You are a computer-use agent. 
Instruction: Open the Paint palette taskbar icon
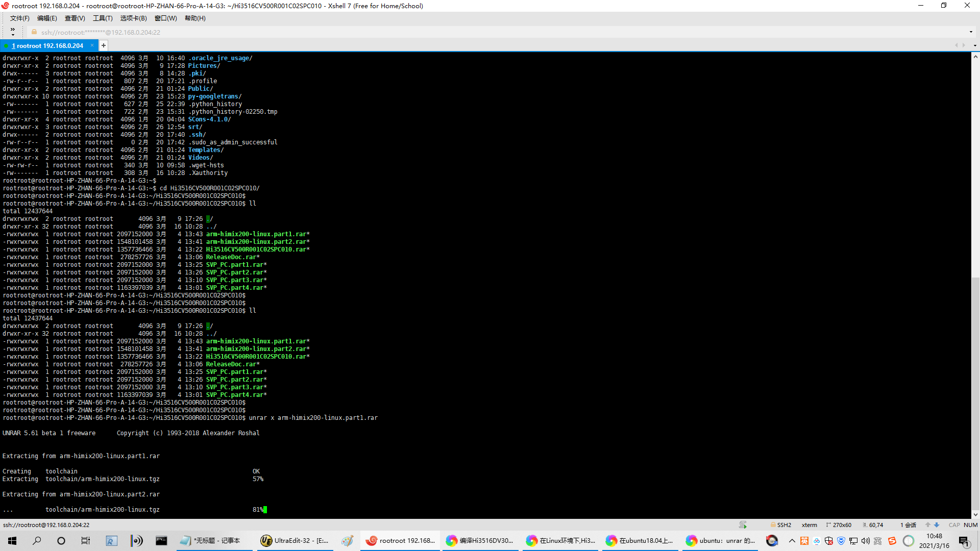tap(348, 541)
